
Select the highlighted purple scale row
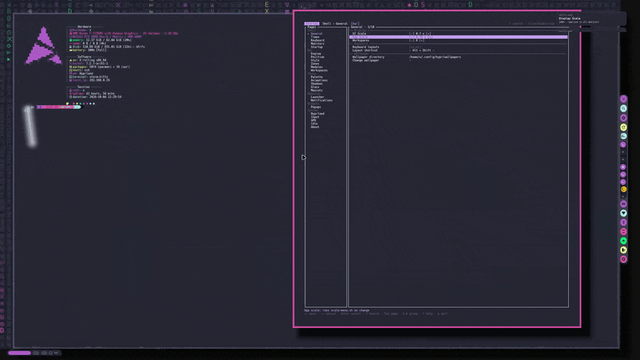[459, 37]
